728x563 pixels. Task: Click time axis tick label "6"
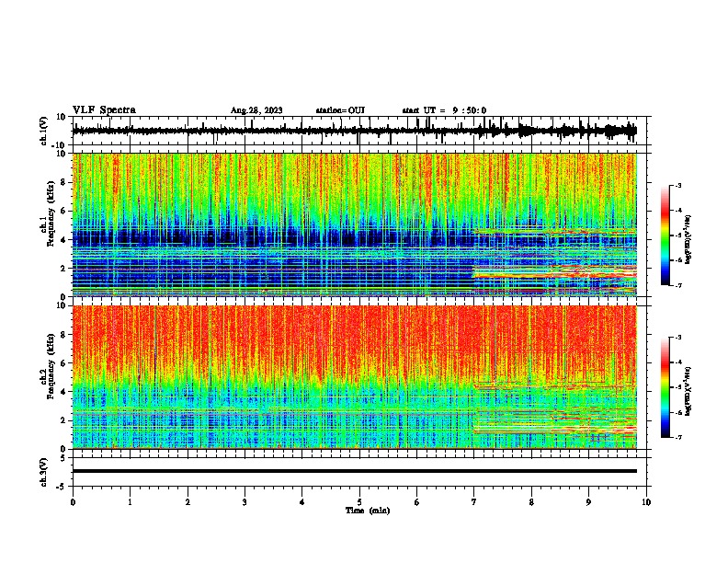coord(416,501)
